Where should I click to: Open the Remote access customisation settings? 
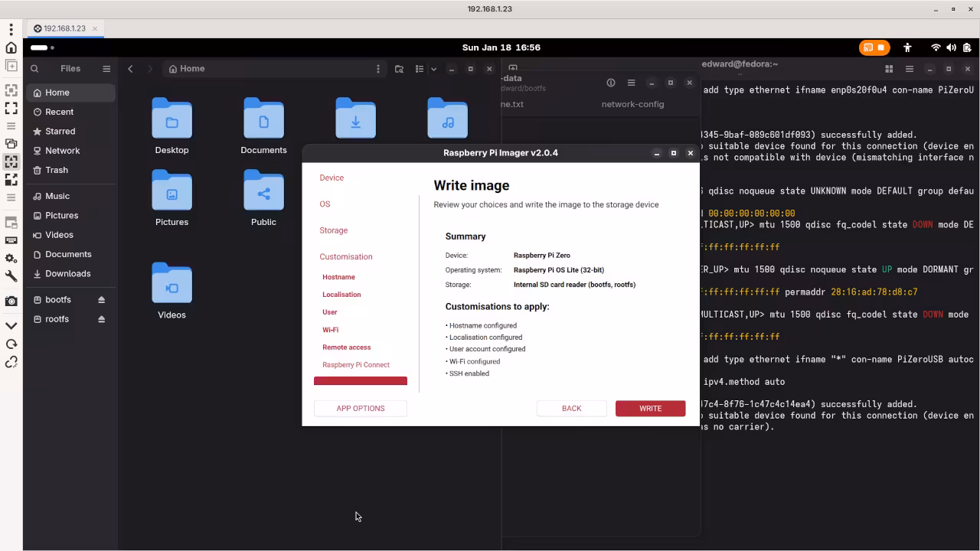[x=348, y=347]
